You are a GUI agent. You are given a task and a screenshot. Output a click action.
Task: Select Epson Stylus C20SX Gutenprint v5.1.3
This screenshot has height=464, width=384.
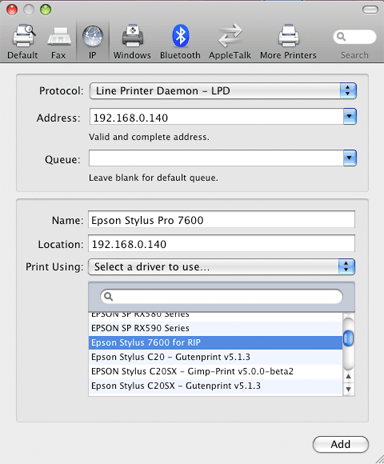pos(215,386)
